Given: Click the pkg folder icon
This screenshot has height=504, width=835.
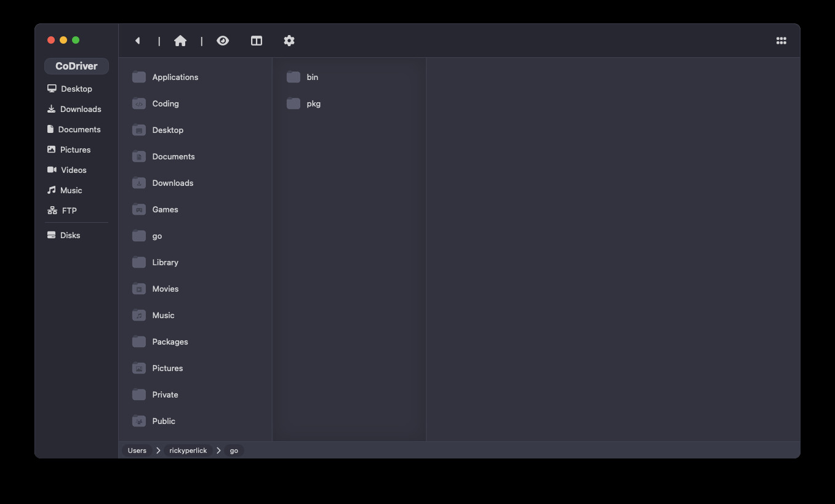Looking at the screenshot, I should (294, 103).
